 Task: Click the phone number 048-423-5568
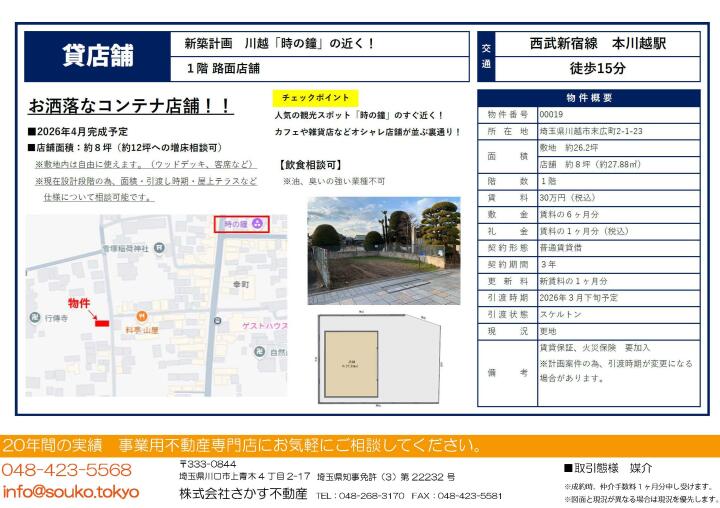(x=66, y=469)
